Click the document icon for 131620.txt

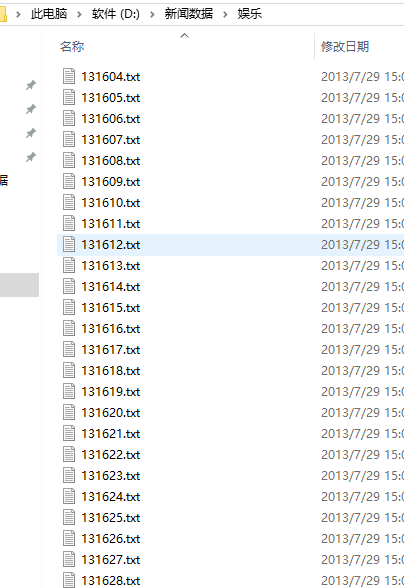pyautogui.click(x=69, y=412)
